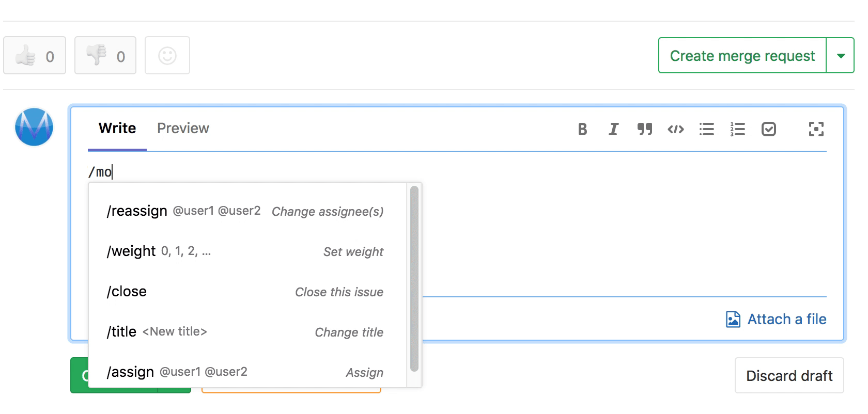Click the quick actions list scrollbar
The width and height of the screenshot is (868, 414).
pos(414,279)
